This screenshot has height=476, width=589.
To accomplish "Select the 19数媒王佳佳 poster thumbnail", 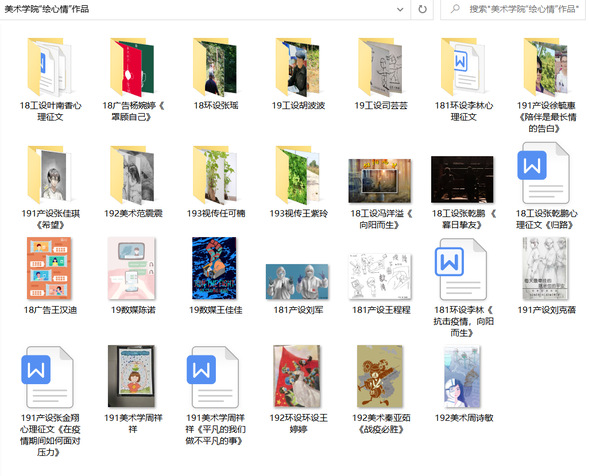I will coord(214,268).
